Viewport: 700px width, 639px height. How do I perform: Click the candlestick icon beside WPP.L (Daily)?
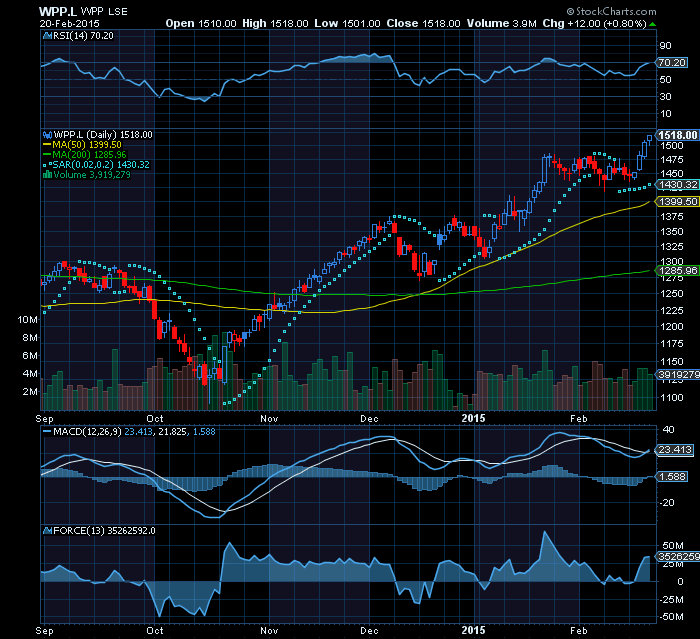47,135
